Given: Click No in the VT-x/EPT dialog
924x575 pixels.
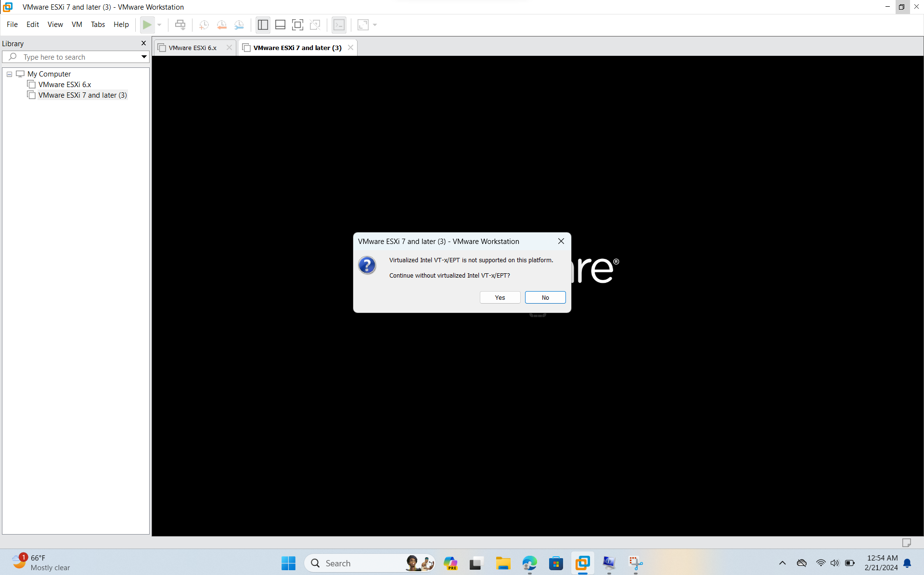Looking at the screenshot, I should pyautogui.click(x=545, y=297).
